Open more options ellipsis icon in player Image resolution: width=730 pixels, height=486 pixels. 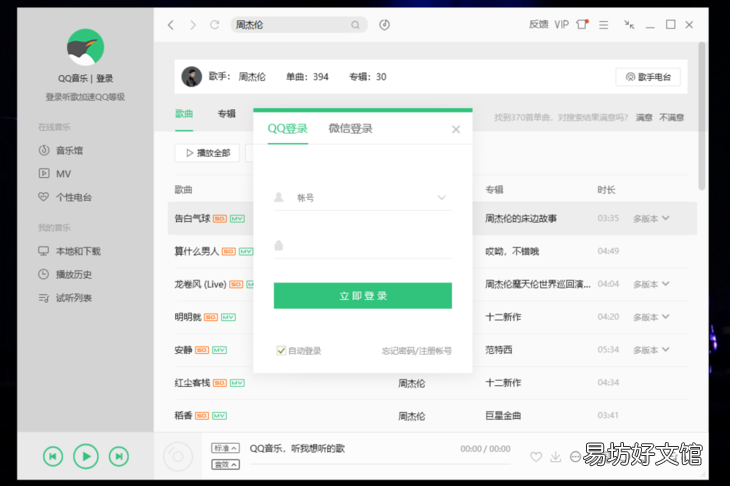pyautogui.click(x=575, y=457)
